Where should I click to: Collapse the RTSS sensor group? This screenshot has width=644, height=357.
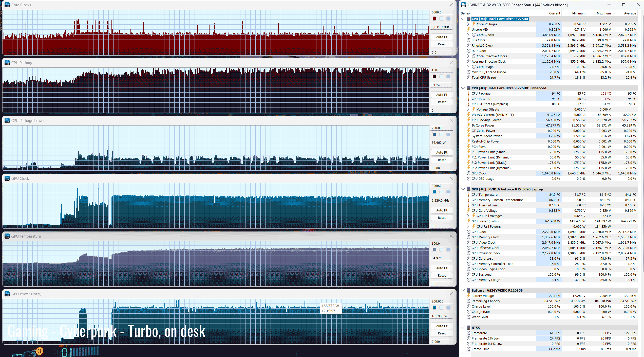(x=463, y=328)
